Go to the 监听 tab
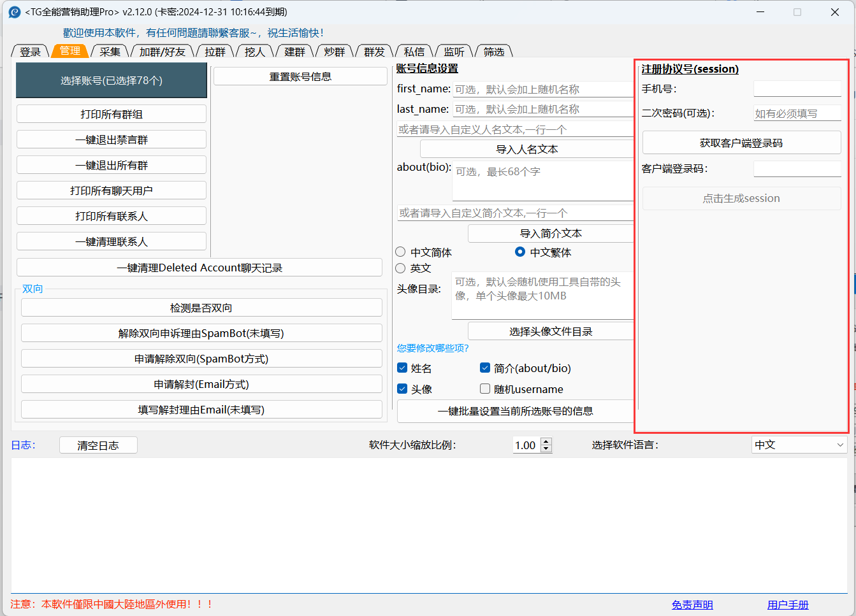Screen dimensions: 856x616 point(454,52)
